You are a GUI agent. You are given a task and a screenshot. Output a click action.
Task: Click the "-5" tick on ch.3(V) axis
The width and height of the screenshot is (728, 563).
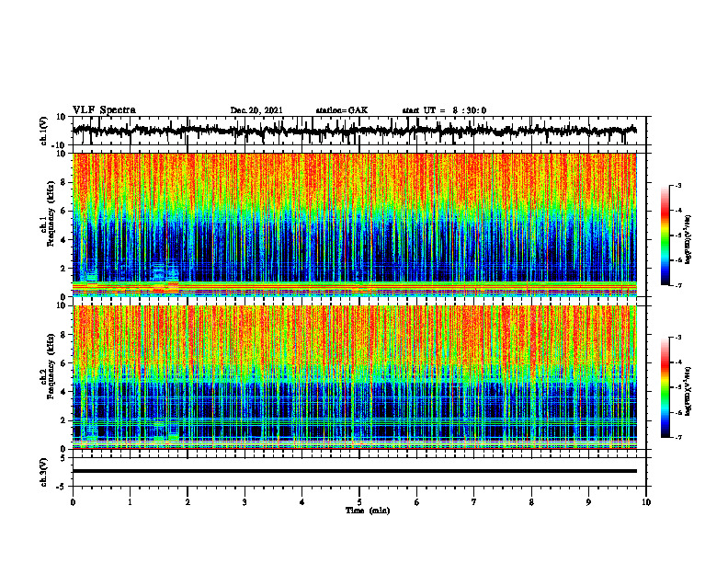(63, 487)
